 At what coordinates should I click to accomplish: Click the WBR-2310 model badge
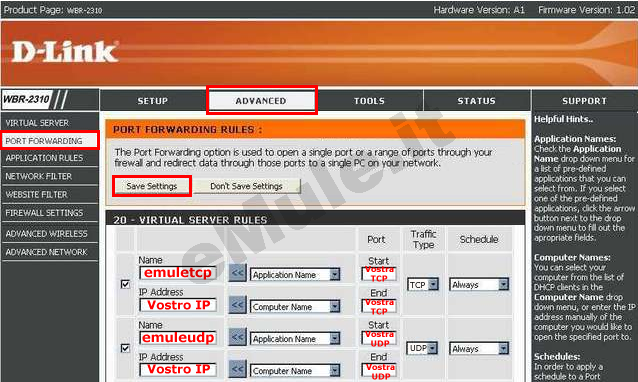27,99
